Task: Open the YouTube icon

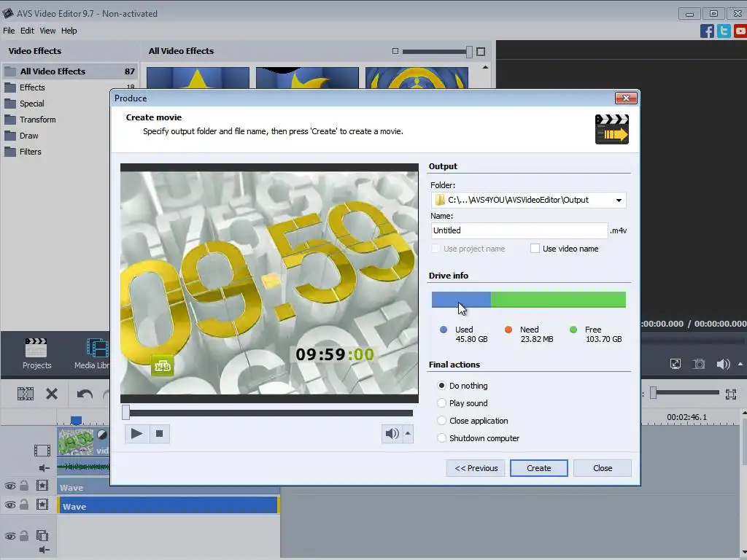Action: 740,31
